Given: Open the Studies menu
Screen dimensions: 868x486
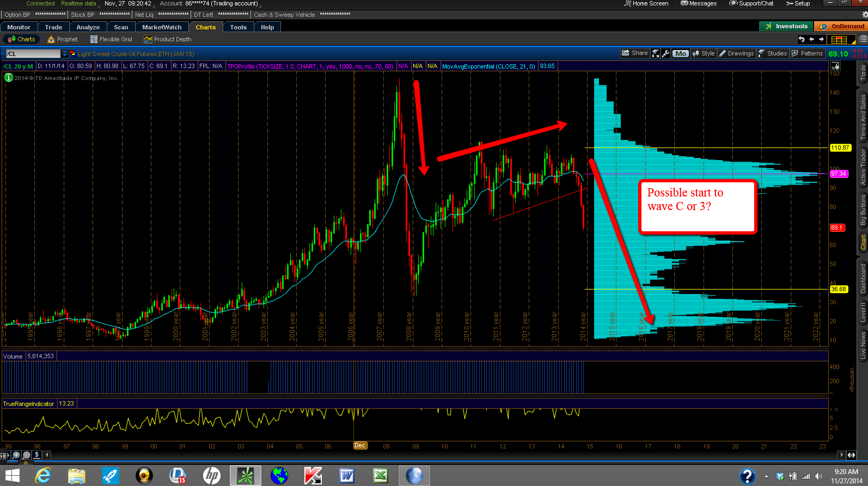Looking at the screenshot, I should pyautogui.click(x=772, y=53).
